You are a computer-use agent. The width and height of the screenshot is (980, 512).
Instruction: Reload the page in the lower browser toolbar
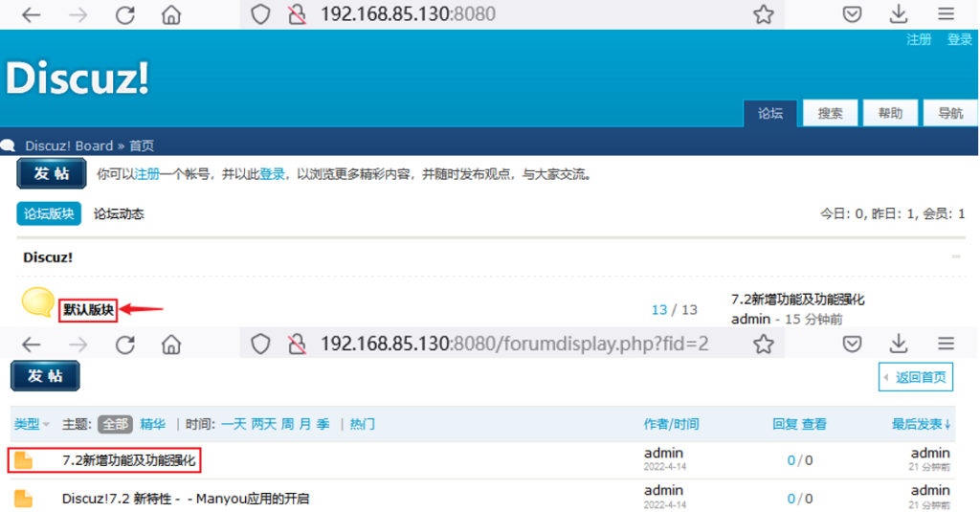coord(125,345)
